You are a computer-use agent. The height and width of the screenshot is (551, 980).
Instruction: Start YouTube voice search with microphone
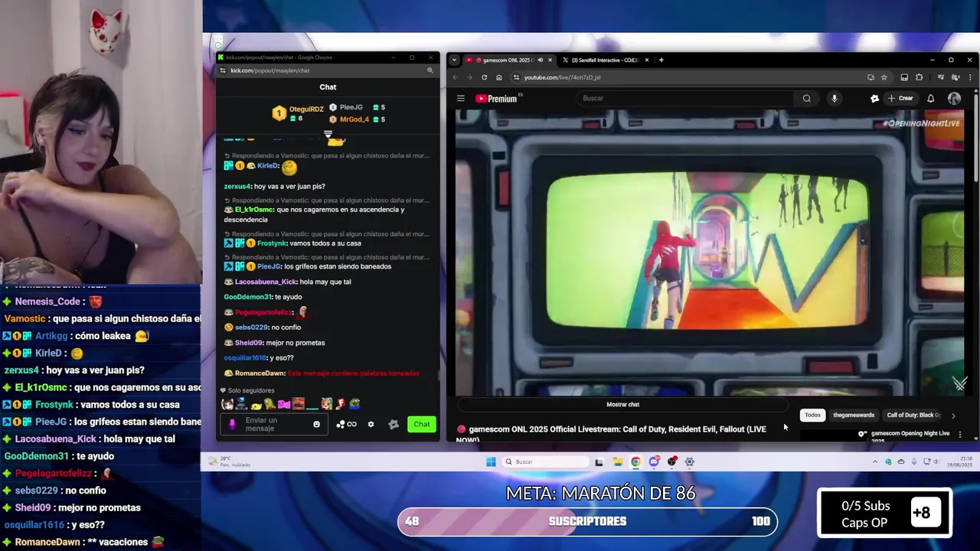835,98
